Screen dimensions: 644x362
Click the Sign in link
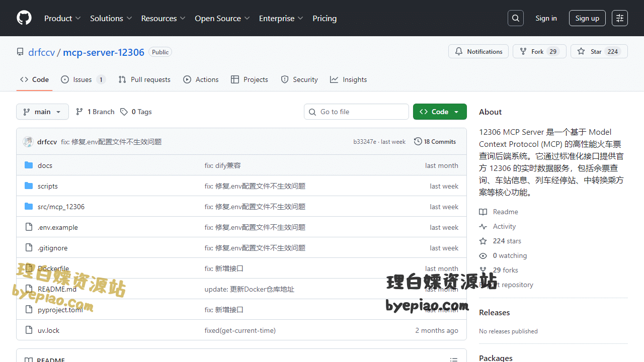[546, 18]
